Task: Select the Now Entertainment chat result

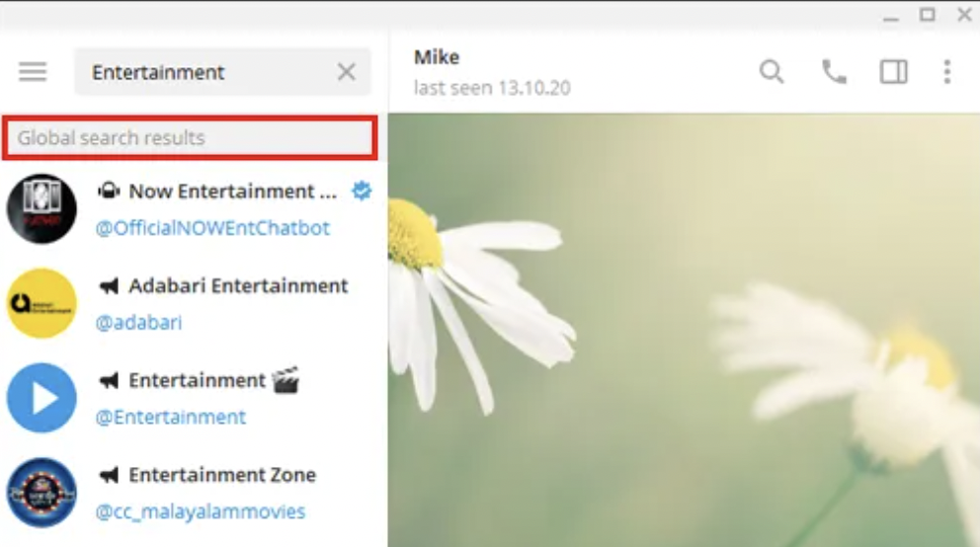Action: click(194, 208)
